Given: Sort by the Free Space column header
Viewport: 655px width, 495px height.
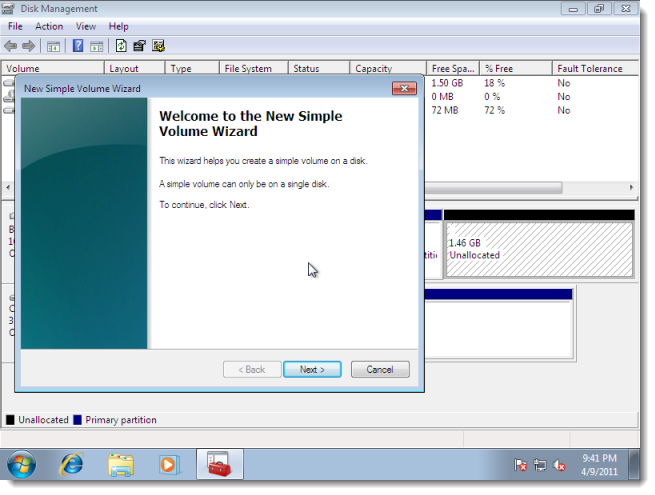Looking at the screenshot, I should [453, 69].
